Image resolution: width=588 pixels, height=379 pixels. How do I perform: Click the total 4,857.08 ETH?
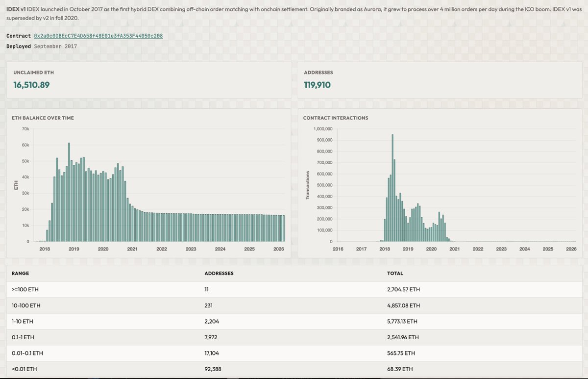point(403,305)
